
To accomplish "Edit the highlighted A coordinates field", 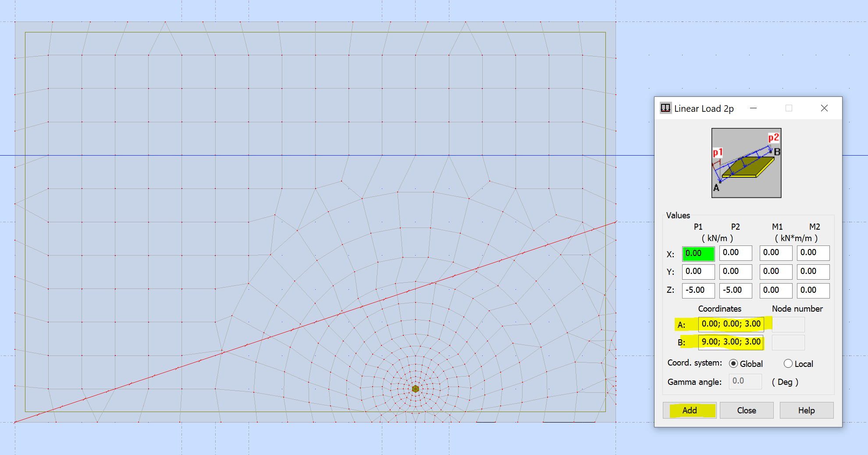I will click(730, 324).
